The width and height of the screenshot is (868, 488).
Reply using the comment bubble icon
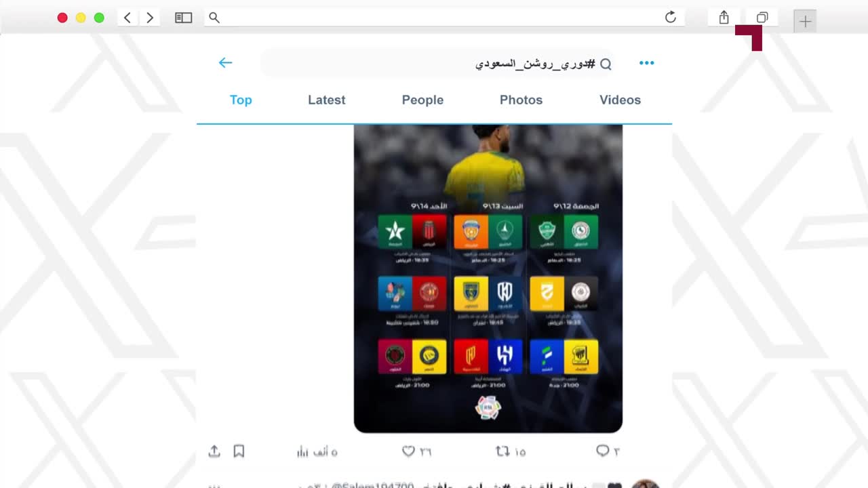602,451
